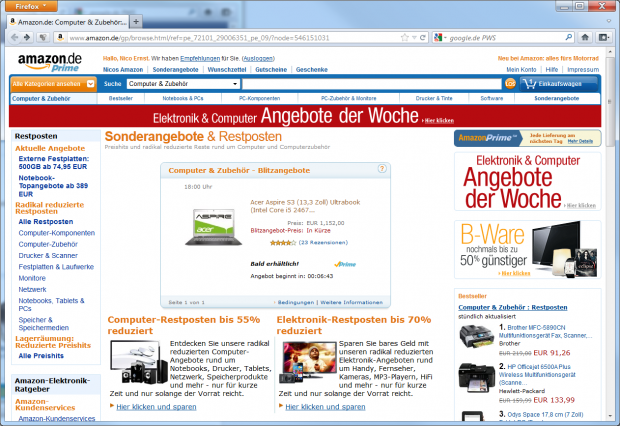Open Wunschzettel link
This screenshot has width=620, height=426.
[x=227, y=70]
